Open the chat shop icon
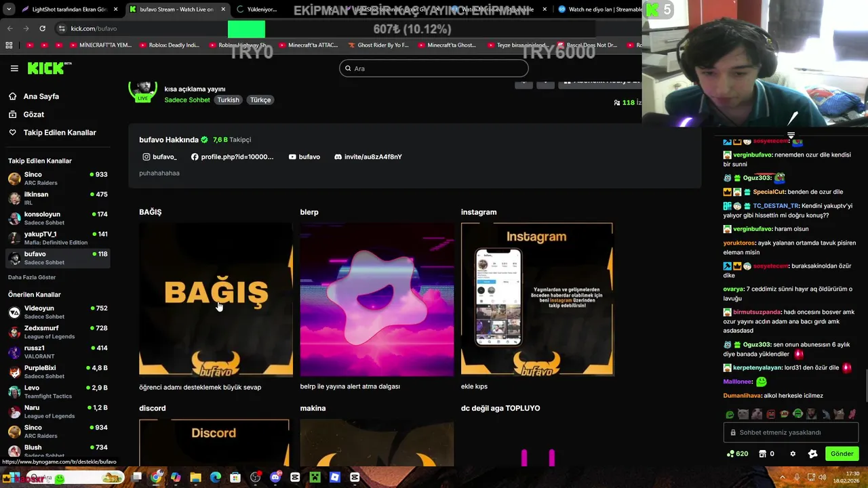Screen dimensions: 868x488 coord(762,454)
